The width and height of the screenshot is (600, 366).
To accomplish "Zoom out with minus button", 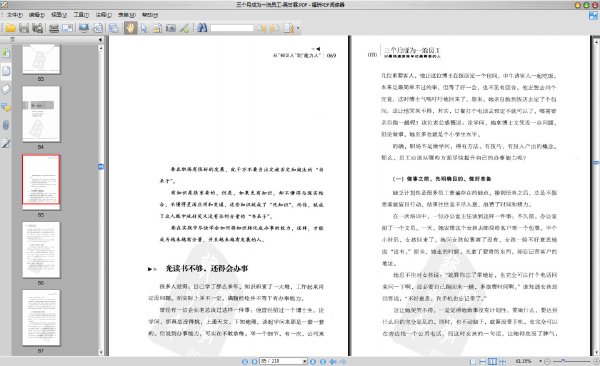I will 547,361.
